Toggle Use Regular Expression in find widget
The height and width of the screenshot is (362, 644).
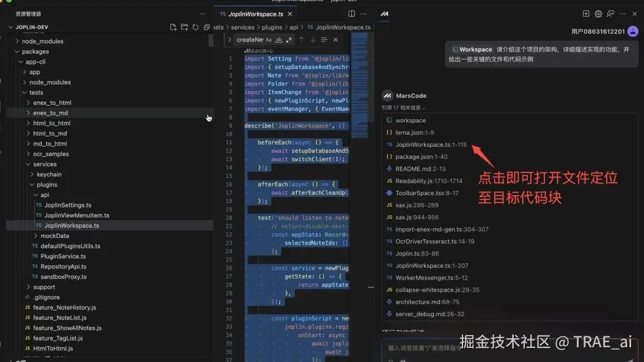[x=289, y=40]
